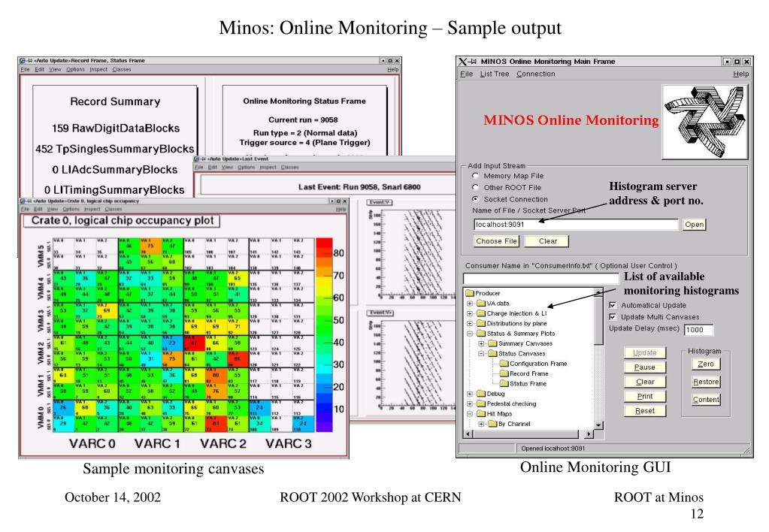Click the Producer root folder icon
Image resolution: width=769 pixels, height=532 pixels.
[470, 293]
